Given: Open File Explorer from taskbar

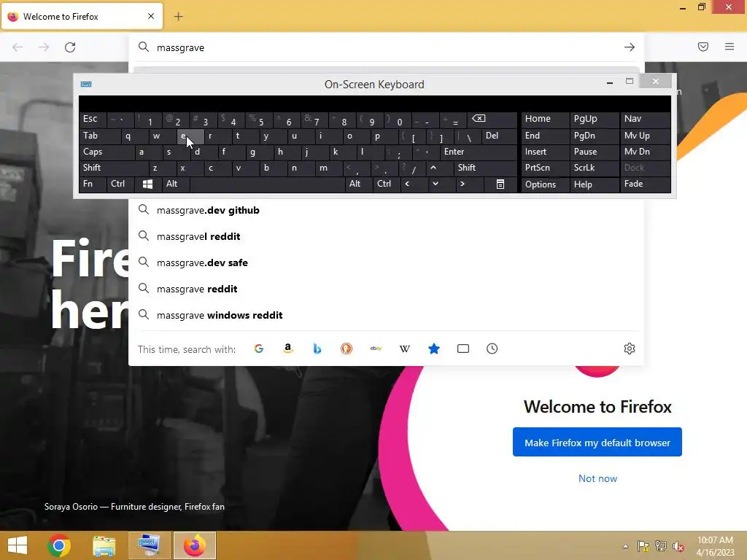Looking at the screenshot, I should click(x=104, y=545).
